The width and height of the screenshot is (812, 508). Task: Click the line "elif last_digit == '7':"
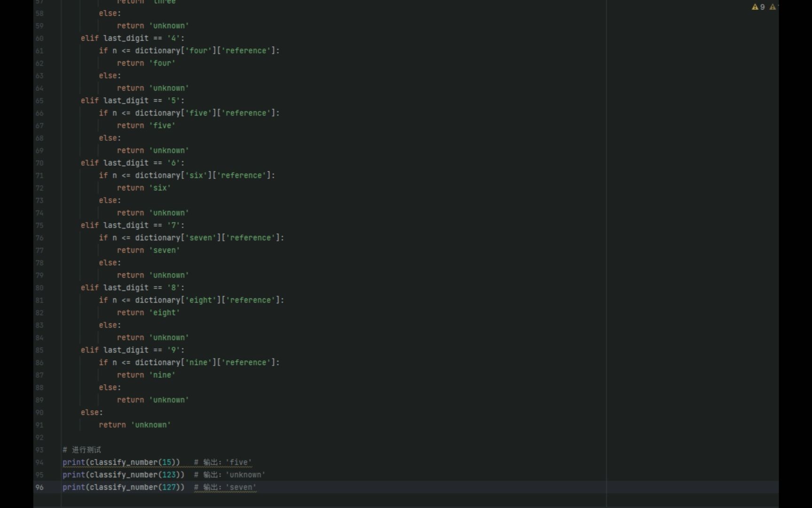[133, 225]
